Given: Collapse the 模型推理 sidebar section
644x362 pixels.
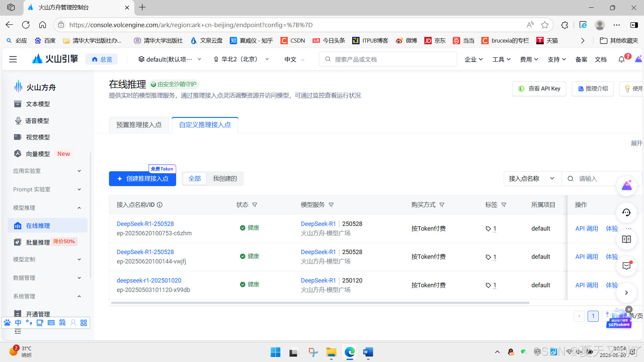Looking at the screenshot, I should [x=79, y=208].
